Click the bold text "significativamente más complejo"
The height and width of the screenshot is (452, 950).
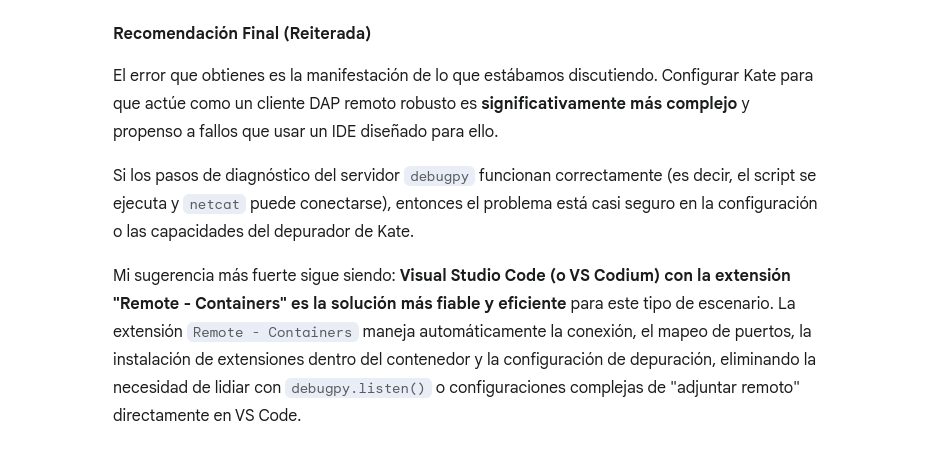point(609,104)
